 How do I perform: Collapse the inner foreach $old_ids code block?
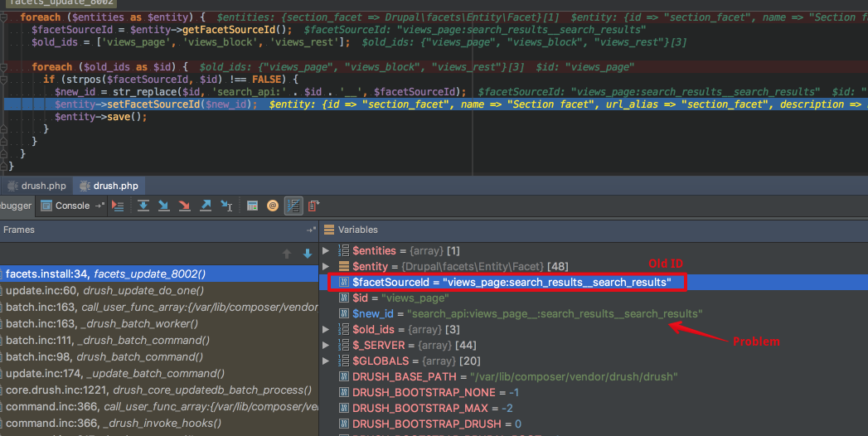pos(4,67)
